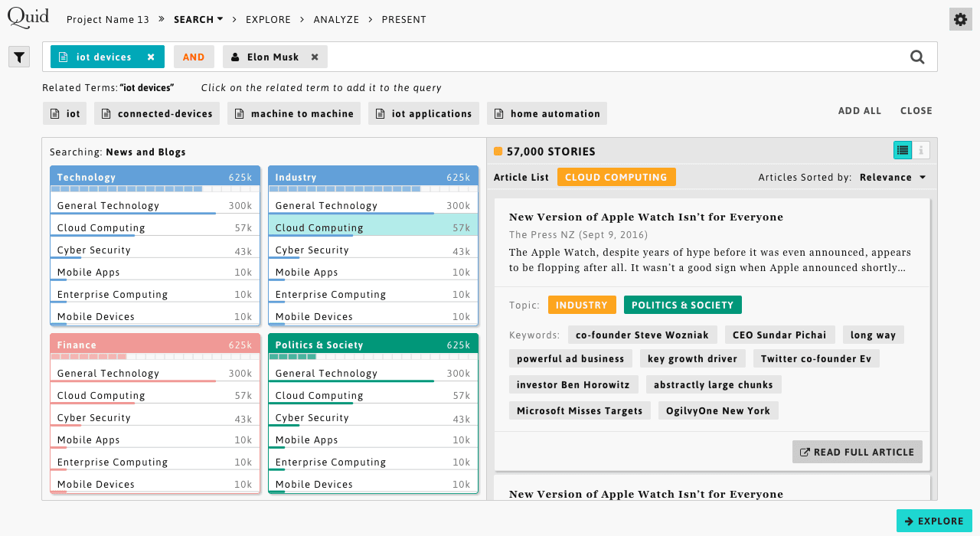Go to the ANALYZE step
The width and height of the screenshot is (980, 536).
click(x=336, y=19)
